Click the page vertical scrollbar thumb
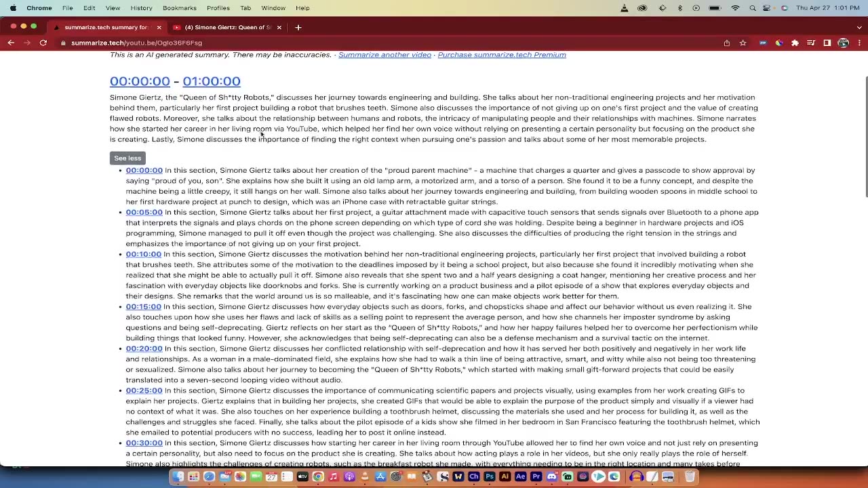The width and height of the screenshot is (868, 488). point(866,138)
